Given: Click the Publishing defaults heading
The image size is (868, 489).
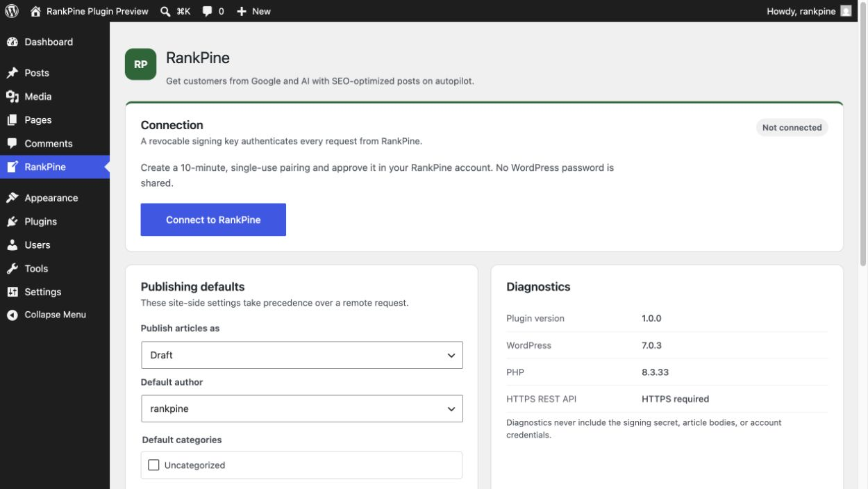Looking at the screenshot, I should pyautogui.click(x=192, y=287).
